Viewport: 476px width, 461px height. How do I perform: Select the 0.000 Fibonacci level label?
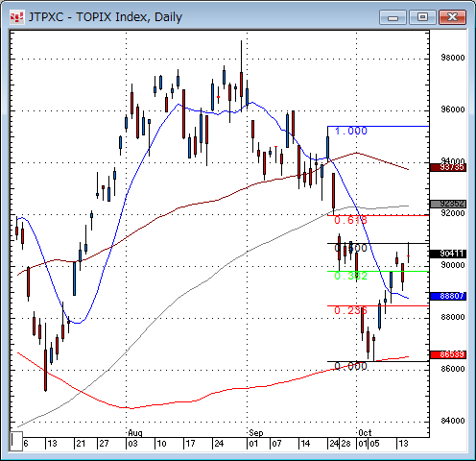[350, 366]
